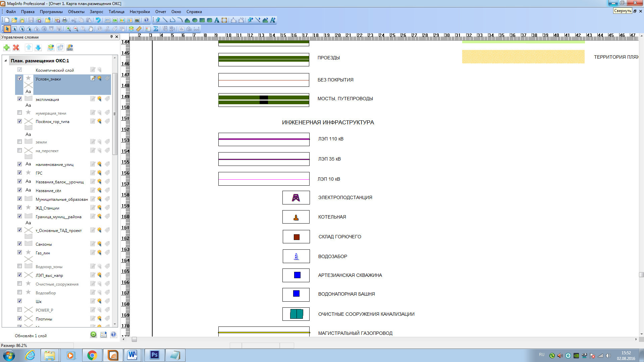Click the red X remove-layer icon
Image resolution: width=644 pixels, height=362 pixels.
tap(16, 48)
